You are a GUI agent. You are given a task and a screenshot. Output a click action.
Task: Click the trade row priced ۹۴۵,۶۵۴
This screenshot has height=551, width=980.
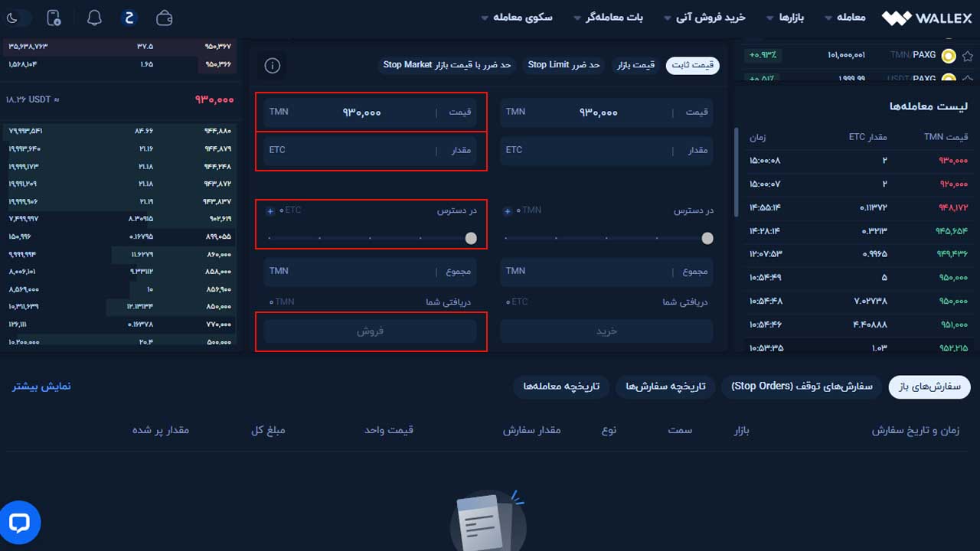(859, 231)
